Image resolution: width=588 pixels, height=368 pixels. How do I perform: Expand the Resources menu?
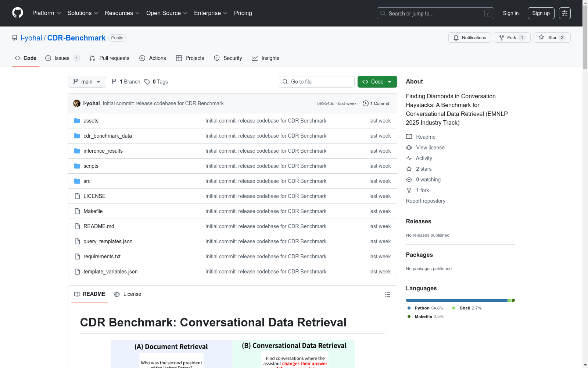(122, 13)
